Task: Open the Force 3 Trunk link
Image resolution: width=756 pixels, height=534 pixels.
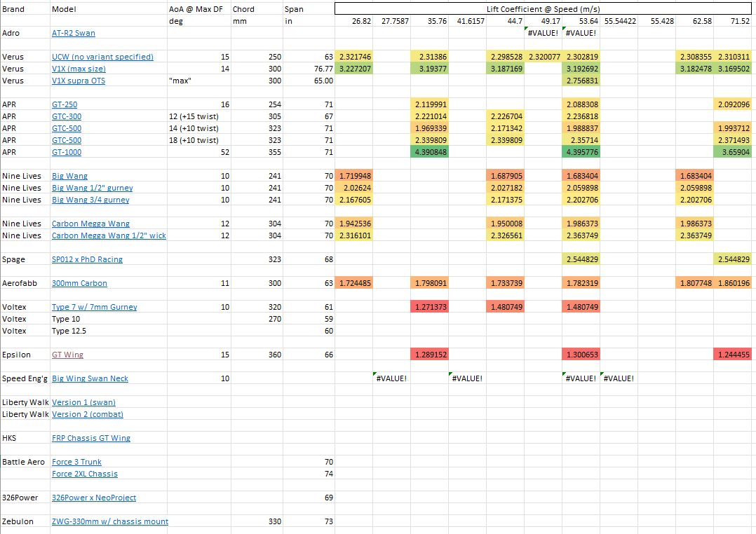Action: (x=76, y=462)
